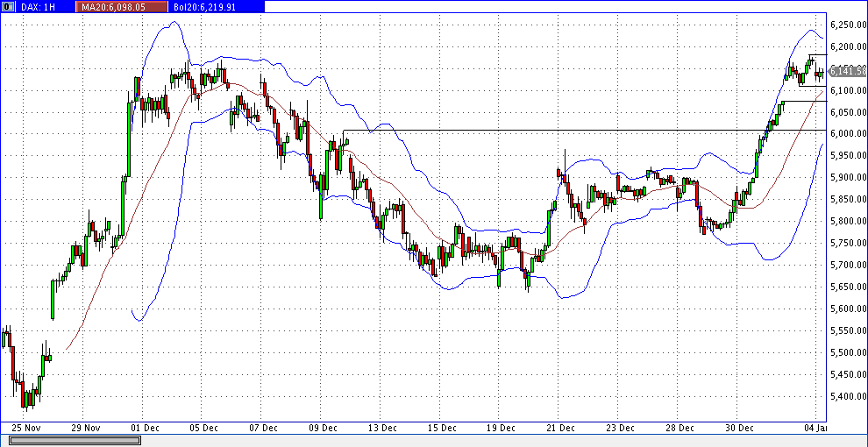Click the 23 Dec date axis label
868x447 pixels.
[x=620, y=428]
